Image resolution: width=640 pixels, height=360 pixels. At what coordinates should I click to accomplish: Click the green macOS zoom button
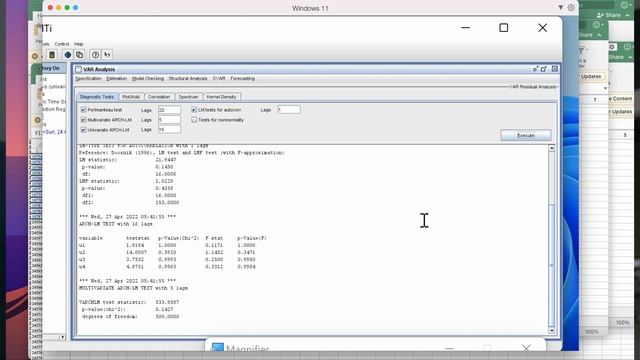pos(67,8)
